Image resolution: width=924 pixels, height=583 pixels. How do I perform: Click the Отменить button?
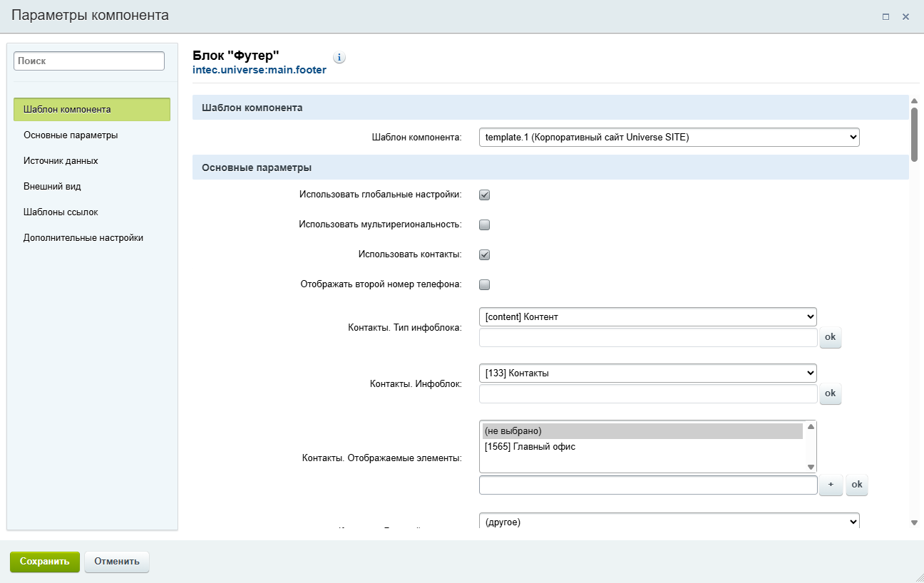coord(117,562)
